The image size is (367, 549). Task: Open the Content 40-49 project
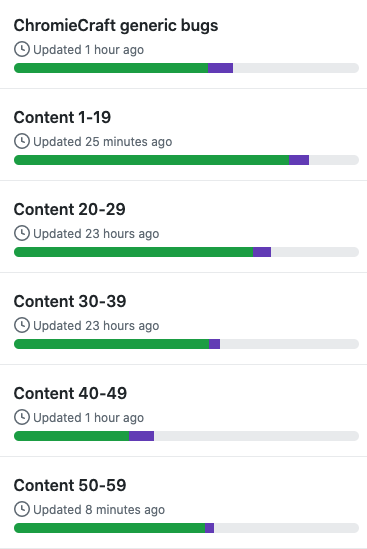[x=70, y=394]
